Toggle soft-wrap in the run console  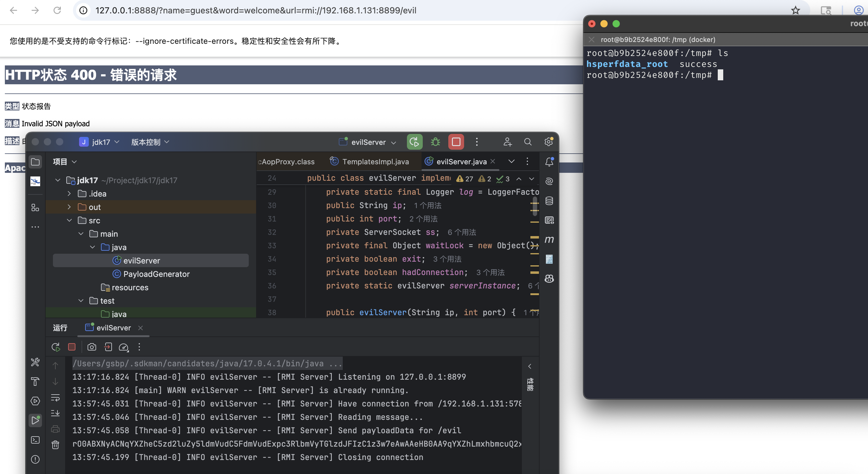point(55,398)
